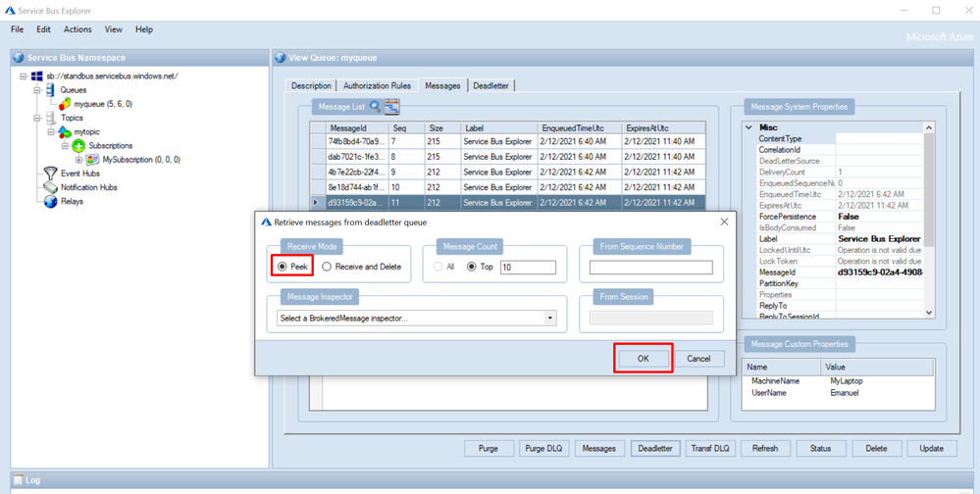
Task: Confirm the dialog with OK
Action: 644,359
